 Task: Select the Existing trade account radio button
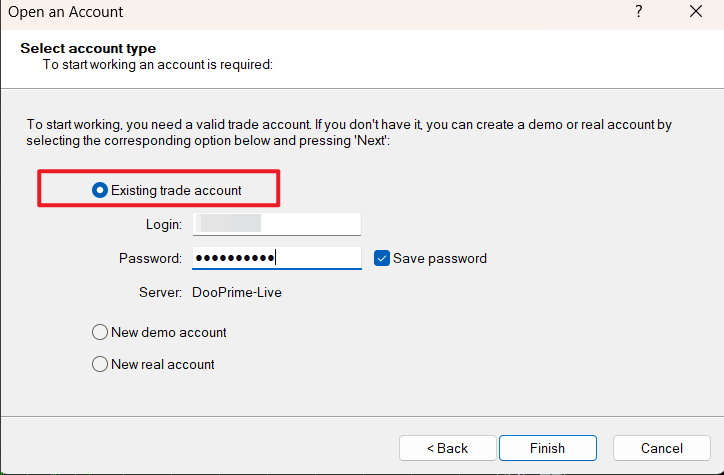tap(100, 190)
